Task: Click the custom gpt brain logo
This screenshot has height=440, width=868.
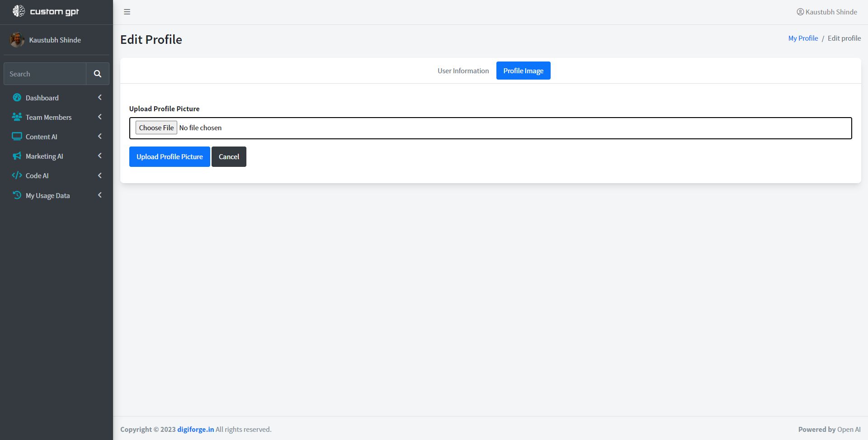Action: [19, 11]
